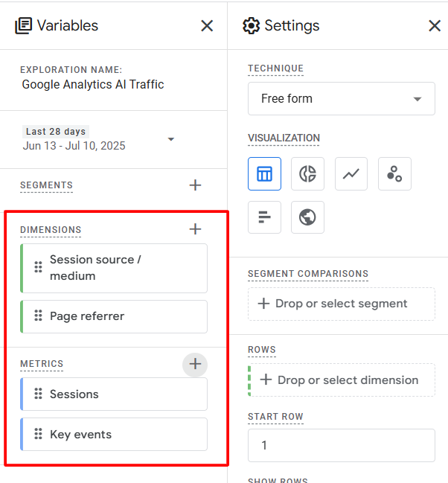
Task: Select the Line chart visualization
Action: click(351, 174)
